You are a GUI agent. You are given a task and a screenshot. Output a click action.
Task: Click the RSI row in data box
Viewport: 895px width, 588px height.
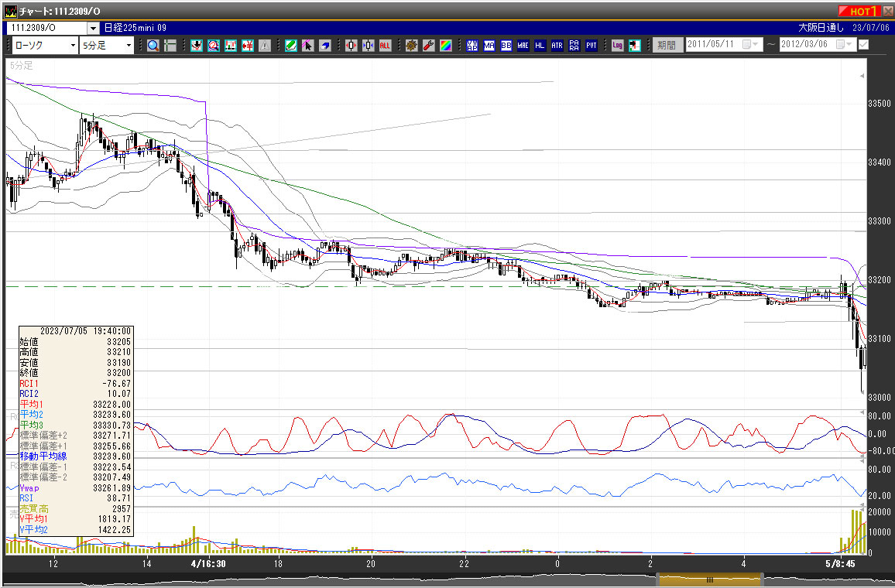[x=75, y=498]
